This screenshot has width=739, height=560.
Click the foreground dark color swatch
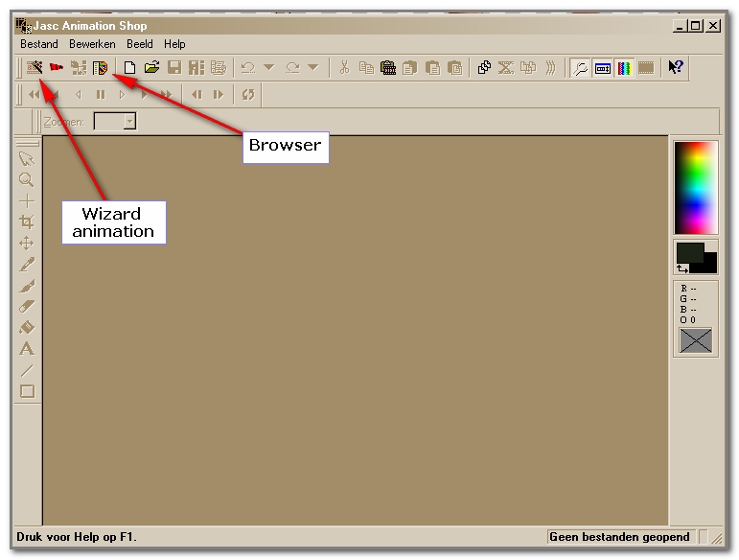point(689,253)
